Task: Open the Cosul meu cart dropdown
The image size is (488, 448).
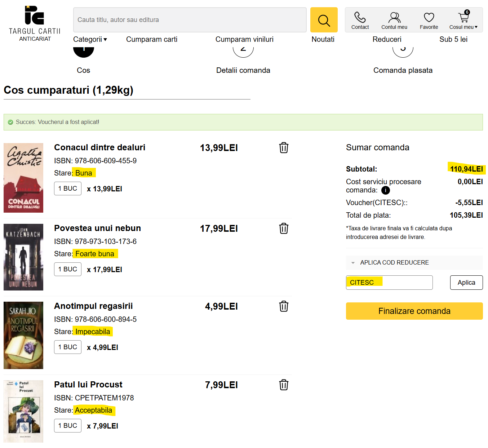Action: tap(463, 21)
